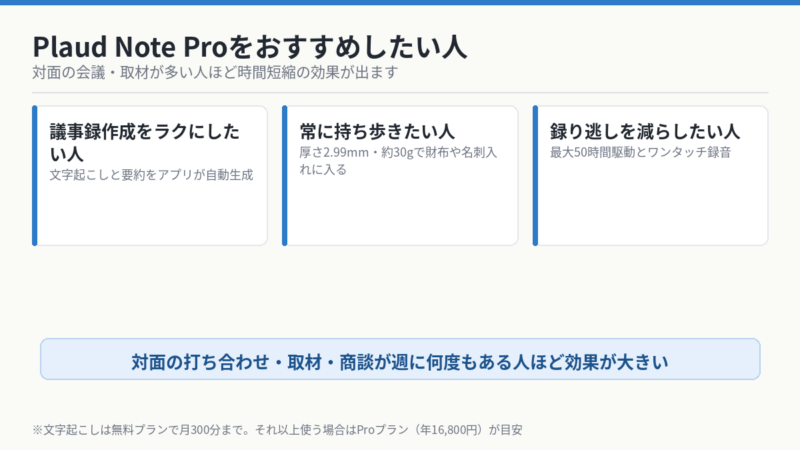
Task: Click the title 'Plaud Note Proをおすすめしたい人'
Action: click(249, 47)
